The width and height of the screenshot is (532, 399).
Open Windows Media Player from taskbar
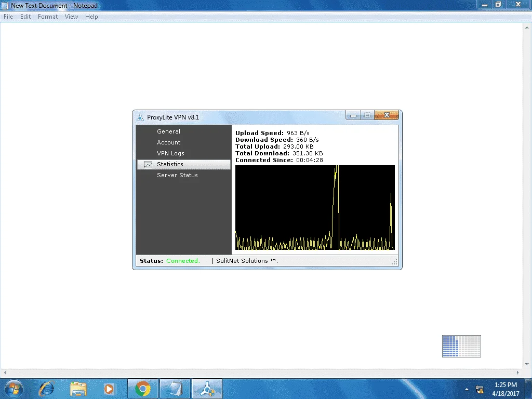click(109, 389)
